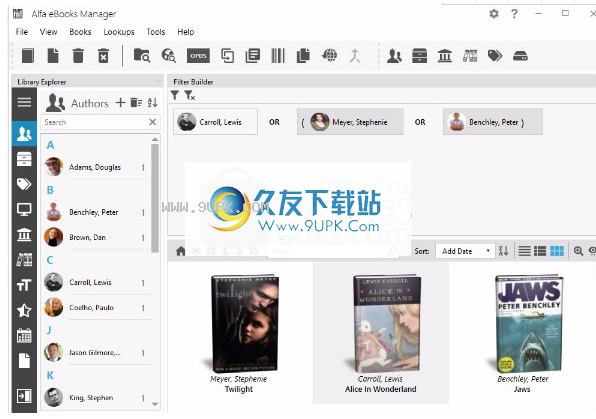Screen dimensions: 596x419
Task: Open the series books toolbar icon
Action: click(470, 56)
